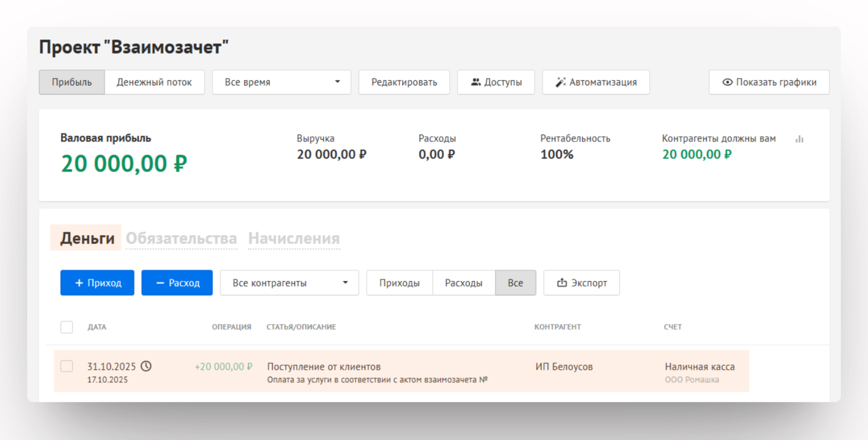Viewport: 868px width, 440px height.
Task: Click the clock icon beside date 31.10.2025
Action: [146, 366]
